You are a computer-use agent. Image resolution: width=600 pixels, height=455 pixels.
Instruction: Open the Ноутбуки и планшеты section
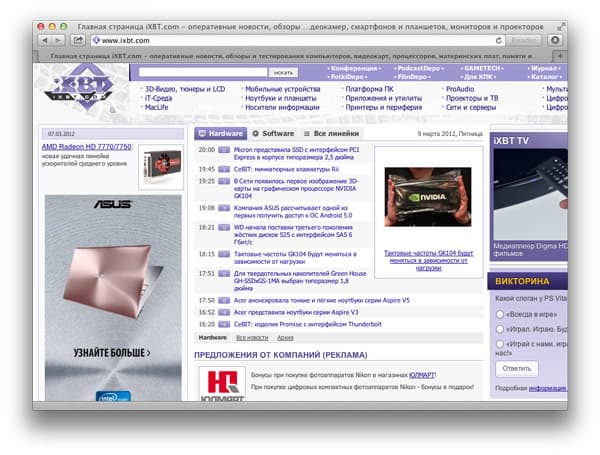click(280, 98)
